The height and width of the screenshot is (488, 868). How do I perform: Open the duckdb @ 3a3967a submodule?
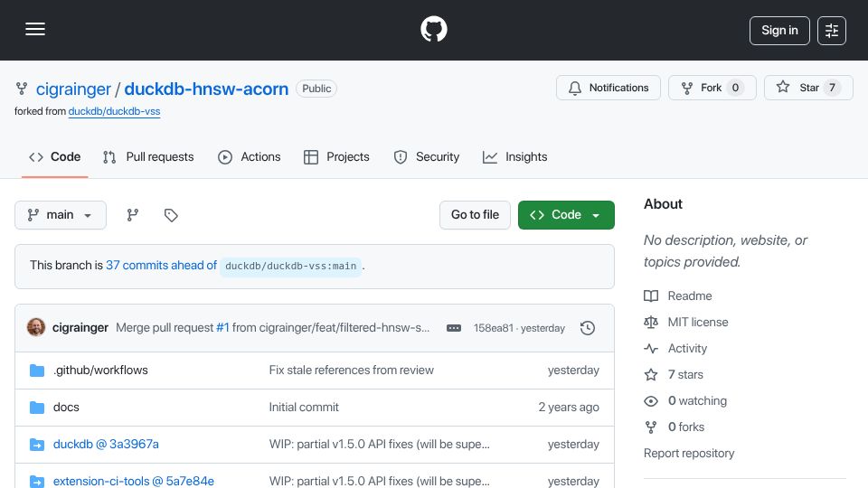106,445
